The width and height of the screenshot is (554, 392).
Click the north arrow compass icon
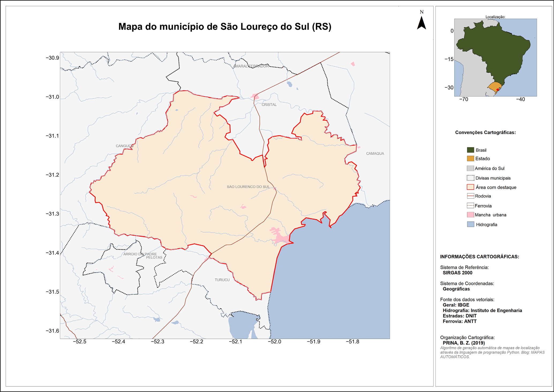[x=421, y=23]
